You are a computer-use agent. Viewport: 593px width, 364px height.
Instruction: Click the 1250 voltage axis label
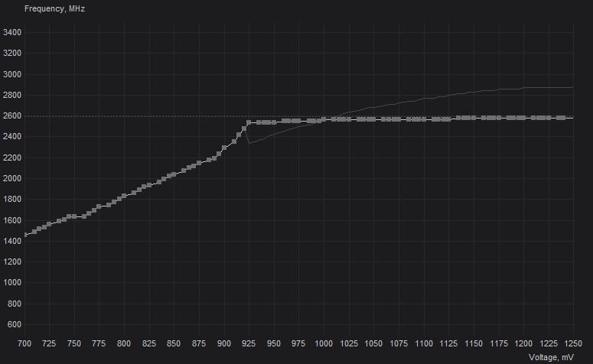573,343
